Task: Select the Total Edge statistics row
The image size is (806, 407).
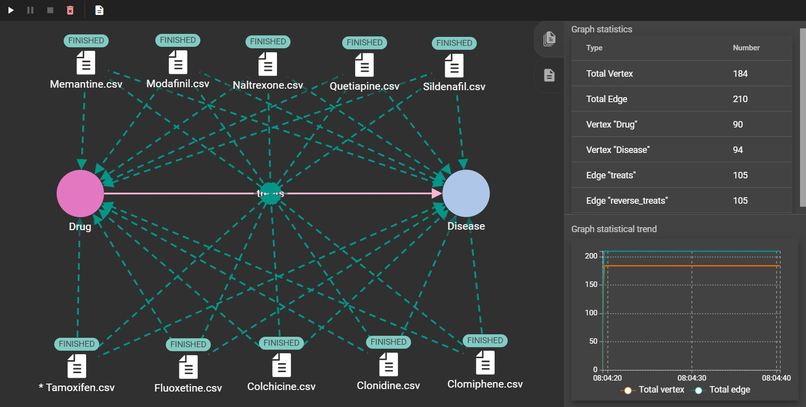Action: 682,99
